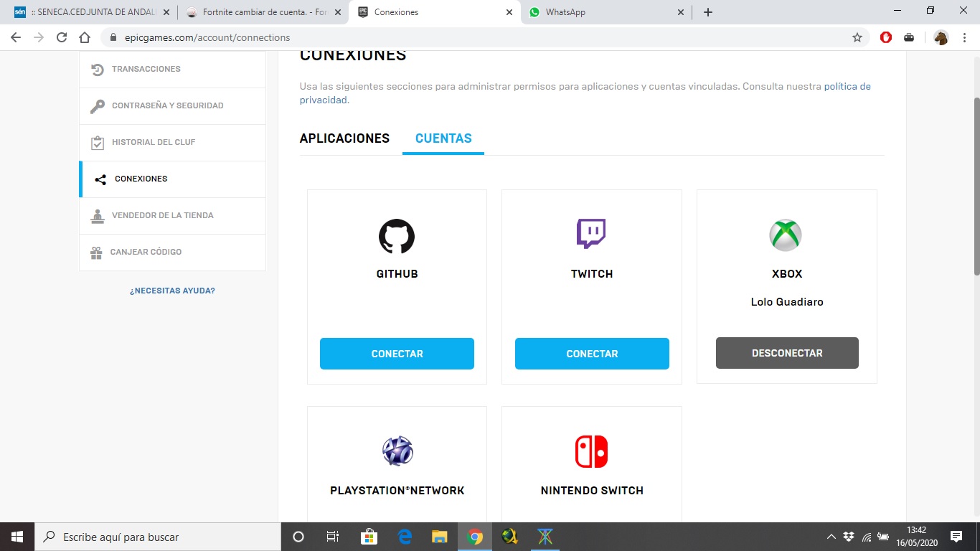The width and height of the screenshot is (980, 551).
Task: Go to Contraseña y Seguridad
Action: point(167,105)
